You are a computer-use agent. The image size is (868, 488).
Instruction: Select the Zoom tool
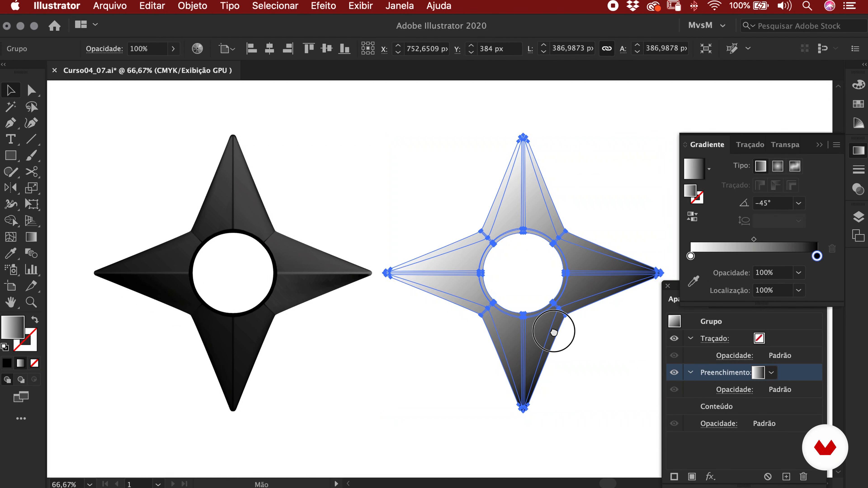[x=31, y=302]
